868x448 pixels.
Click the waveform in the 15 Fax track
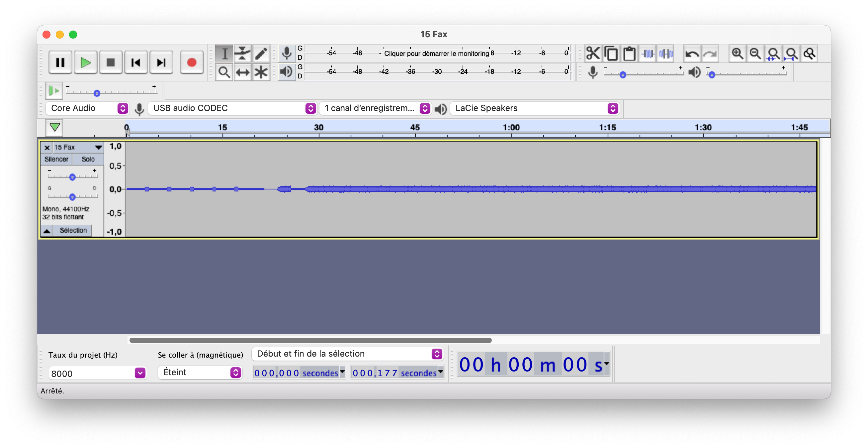click(x=471, y=189)
